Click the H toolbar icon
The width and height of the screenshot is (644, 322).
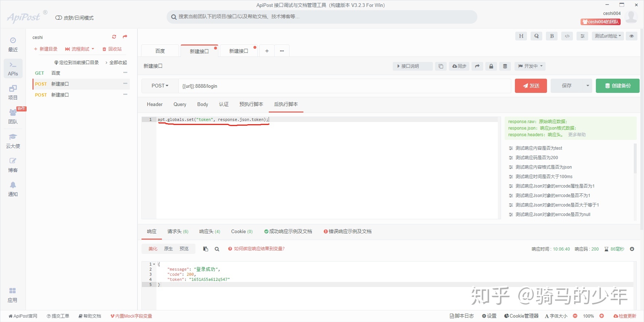pos(521,36)
